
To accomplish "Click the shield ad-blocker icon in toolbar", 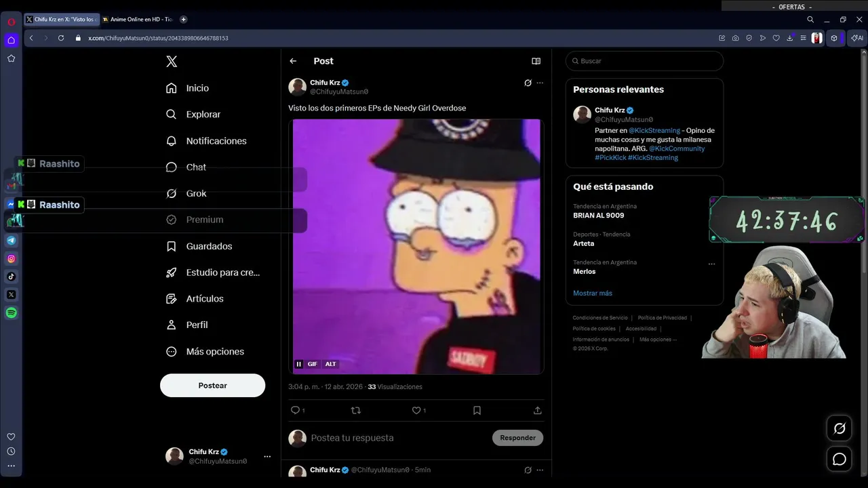I will pyautogui.click(x=749, y=38).
